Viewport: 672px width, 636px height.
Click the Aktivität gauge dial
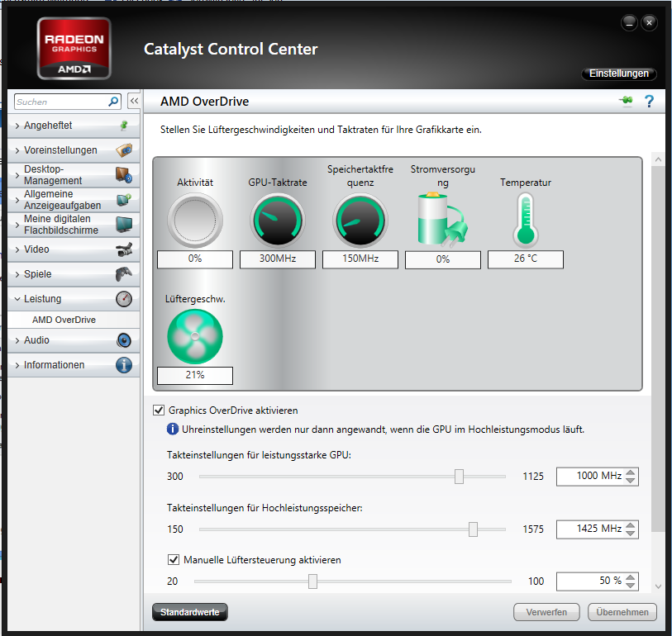[x=195, y=221]
